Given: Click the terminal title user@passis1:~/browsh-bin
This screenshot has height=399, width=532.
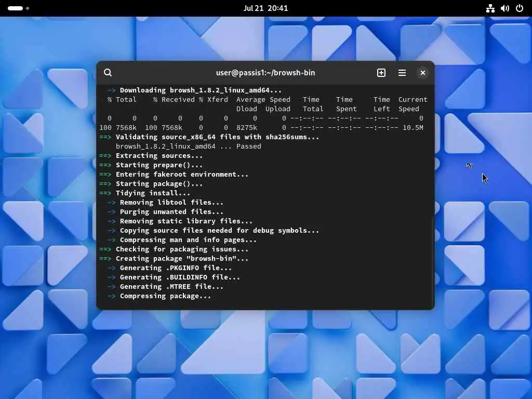Looking at the screenshot, I should tap(265, 73).
